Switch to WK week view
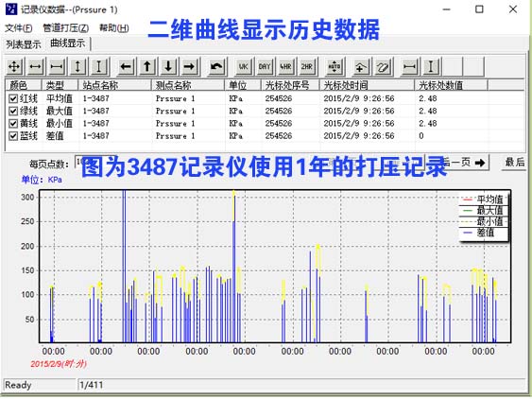The width and height of the screenshot is (532, 399). click(x=243, y=66)
